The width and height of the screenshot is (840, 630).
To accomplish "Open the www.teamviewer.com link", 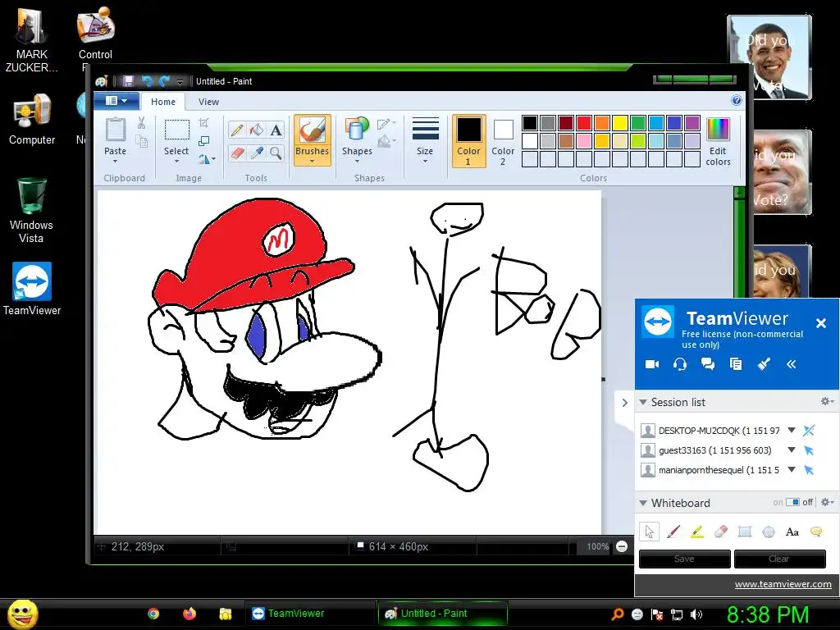I will pyautogui.click(x=783, y=584).
